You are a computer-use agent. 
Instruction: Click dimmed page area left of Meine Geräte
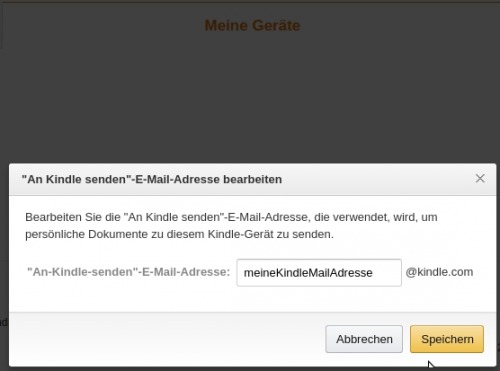100,25
